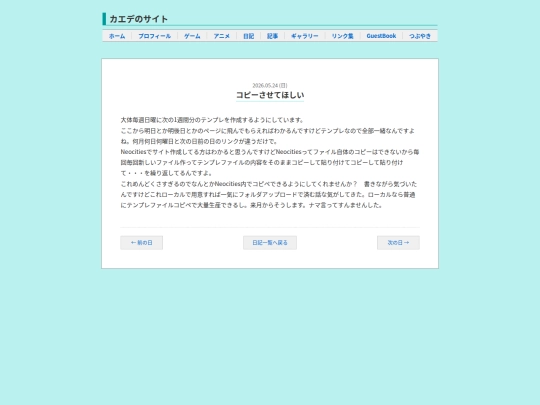
Task: Click the date 2026.05.24 (日)
Action: [270, 85]
